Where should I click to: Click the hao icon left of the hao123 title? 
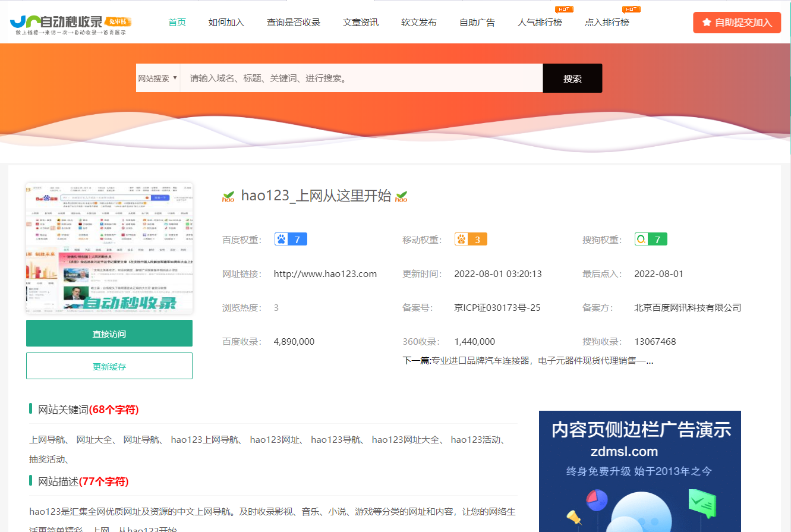[228, 196]
